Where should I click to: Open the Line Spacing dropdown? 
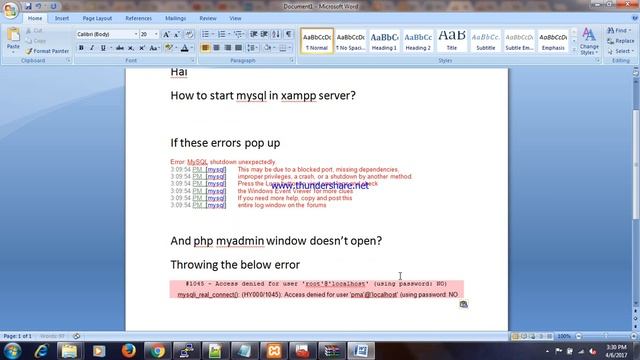(x=252, y=48)
